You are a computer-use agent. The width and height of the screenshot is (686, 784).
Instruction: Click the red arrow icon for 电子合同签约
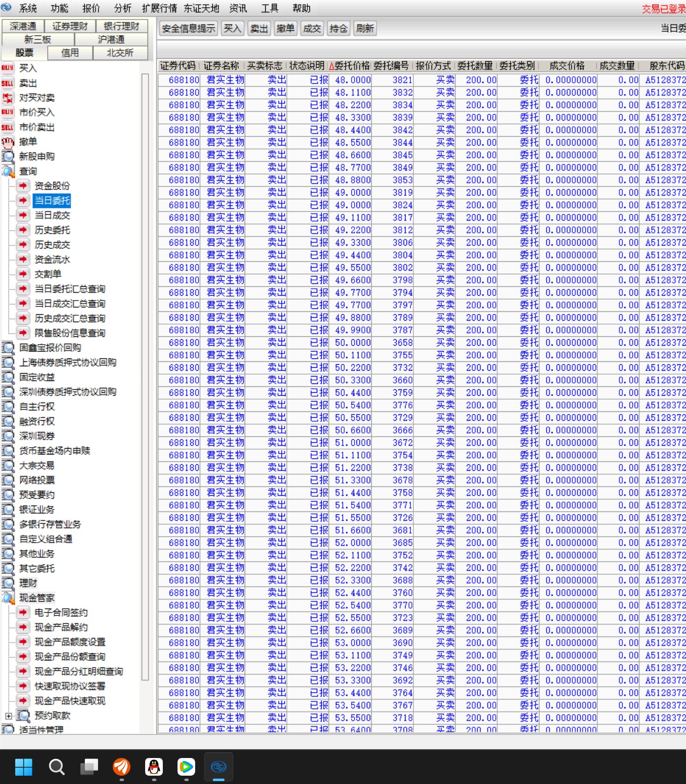point(23,612)
